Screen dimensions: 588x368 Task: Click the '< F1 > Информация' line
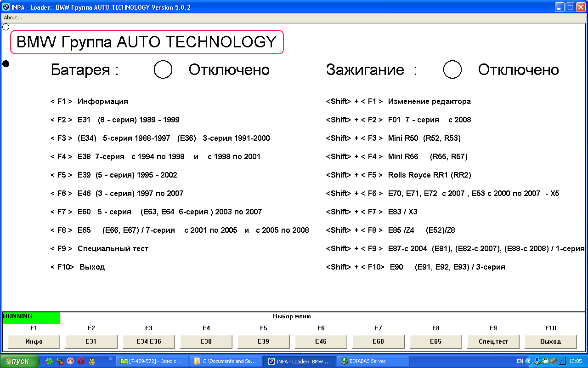tap(89, 101)
